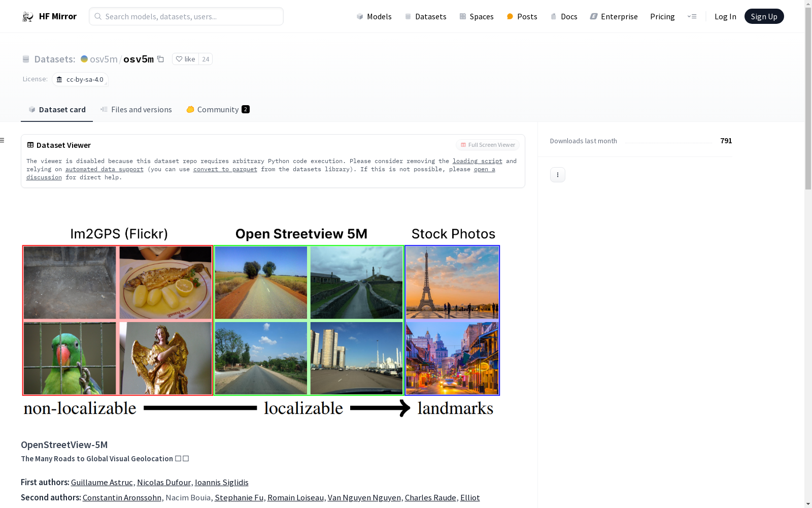Click the osv5m organization link
The width and height of the screenshot is (812, 508).
pos(104,59)
